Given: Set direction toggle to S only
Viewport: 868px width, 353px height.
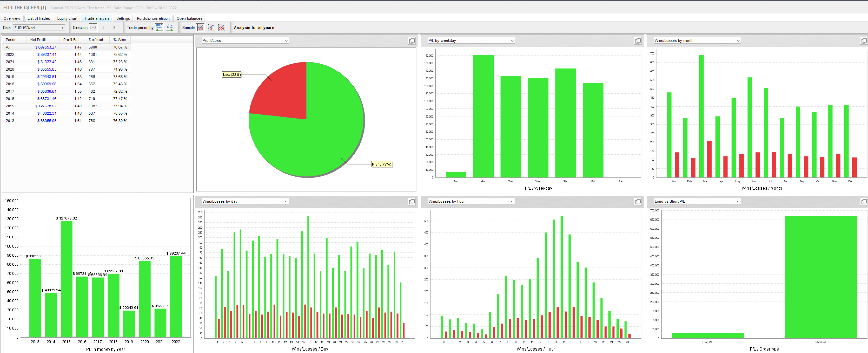Looking at the screenshot, I should (114, 28).
